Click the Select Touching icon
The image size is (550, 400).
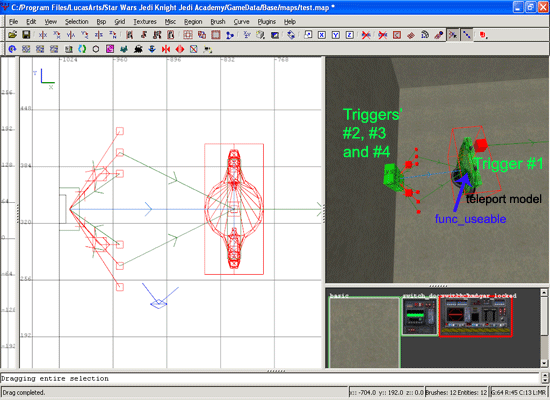[x=143, y=35]
